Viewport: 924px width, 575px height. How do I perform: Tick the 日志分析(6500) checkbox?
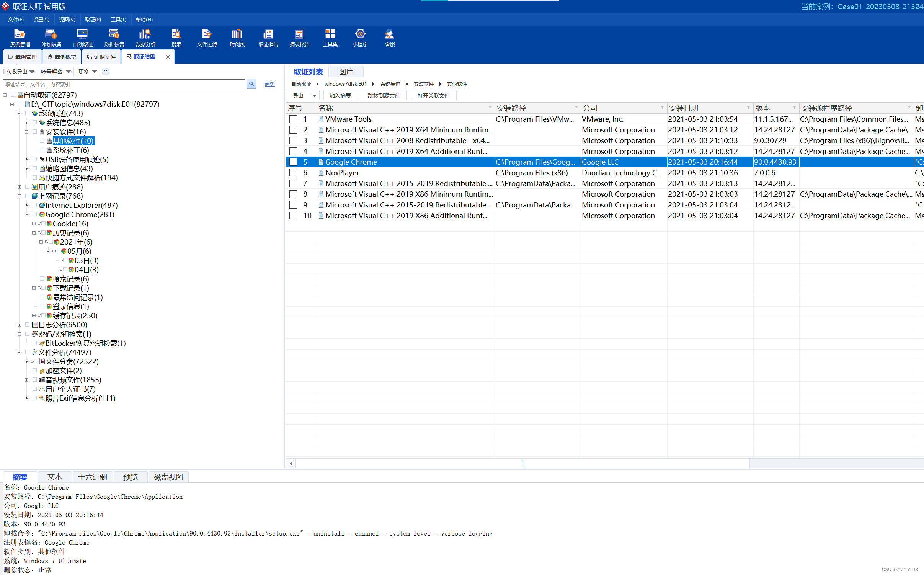(x=28, y=324)
